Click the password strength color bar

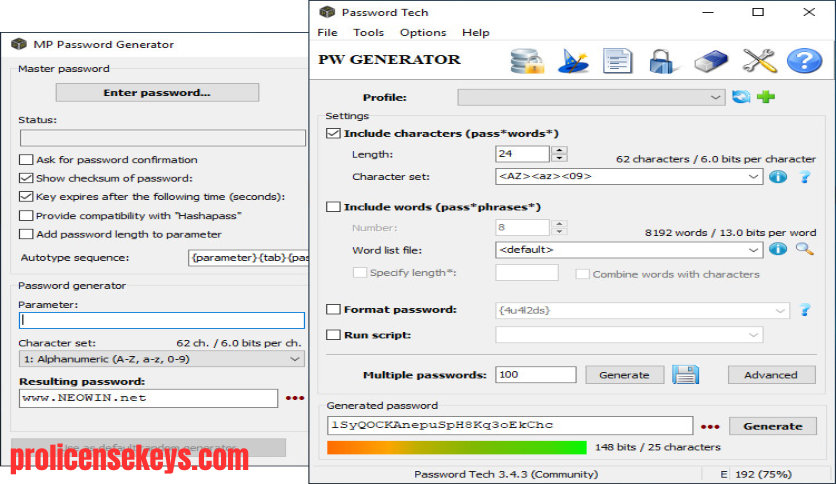click(x=456, y=447)
